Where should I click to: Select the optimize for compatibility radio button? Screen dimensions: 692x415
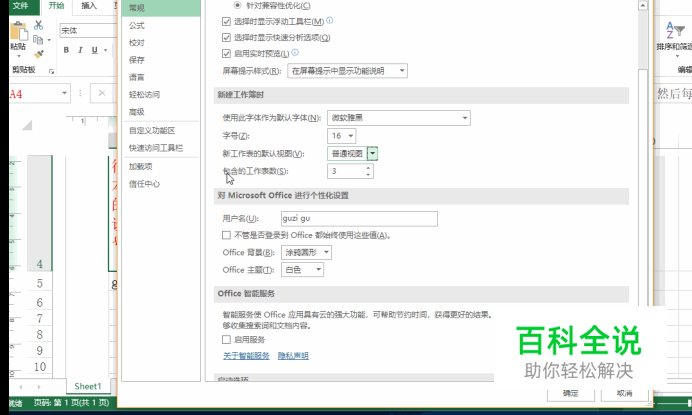click(x=237, y=5)
